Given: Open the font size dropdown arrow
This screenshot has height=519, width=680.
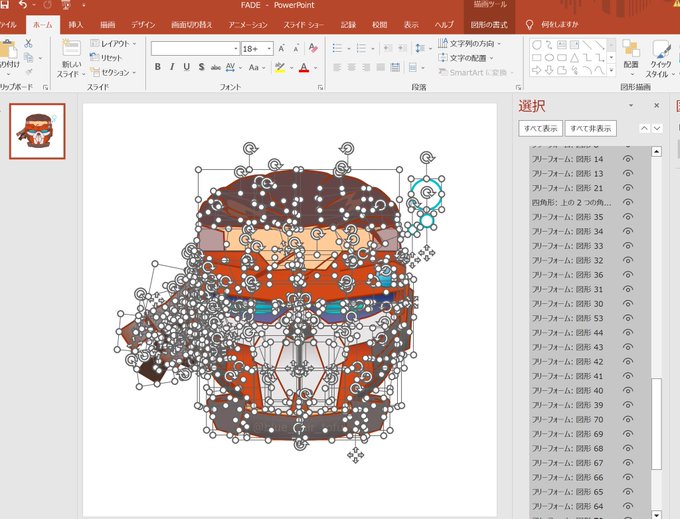Looking at the screenshot, I should 269,49.
